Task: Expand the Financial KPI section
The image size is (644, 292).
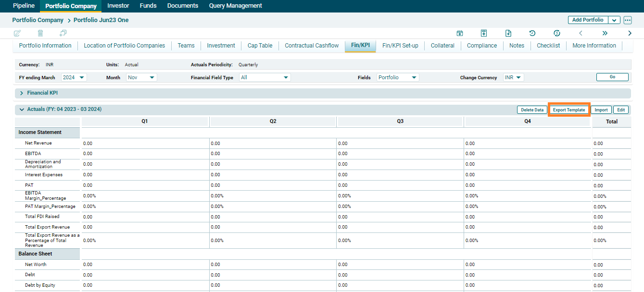Action: pos(22,93)
